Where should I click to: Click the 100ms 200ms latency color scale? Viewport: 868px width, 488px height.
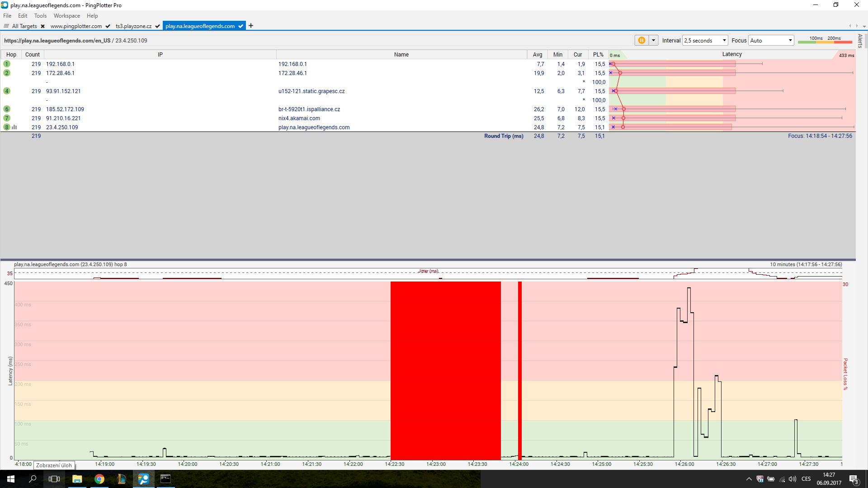(x=825, y=40)
